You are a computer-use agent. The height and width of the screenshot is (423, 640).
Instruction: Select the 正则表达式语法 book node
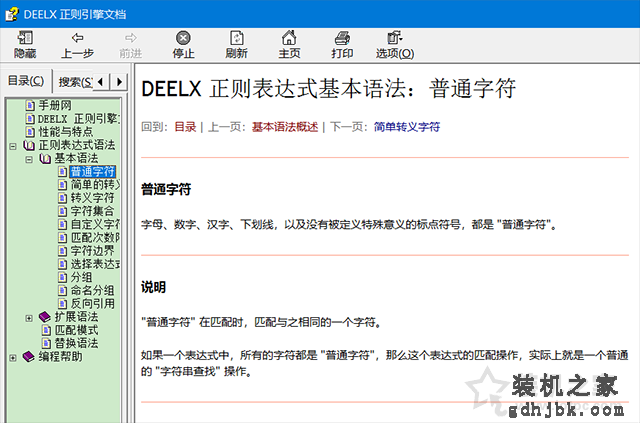pyautogui.click(x=77, y=145)
